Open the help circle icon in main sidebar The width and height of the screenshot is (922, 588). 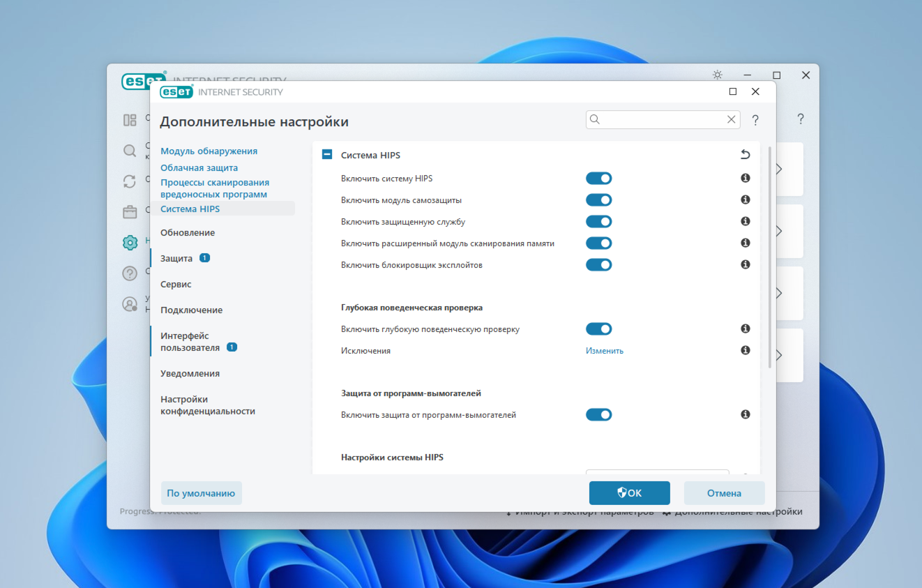pos(130,273)
